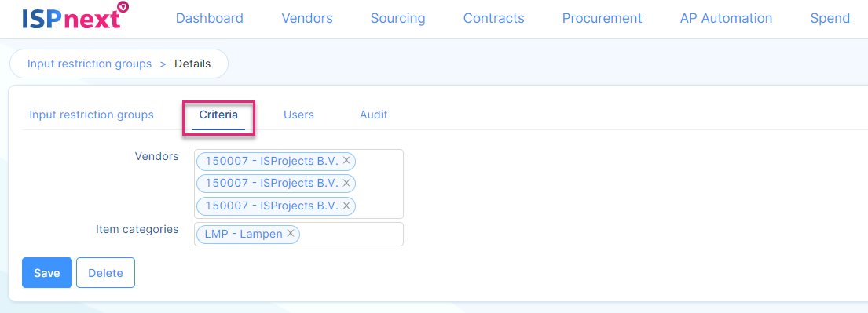
Task: Open the Dashboard menu
Action: coord(209,18)
